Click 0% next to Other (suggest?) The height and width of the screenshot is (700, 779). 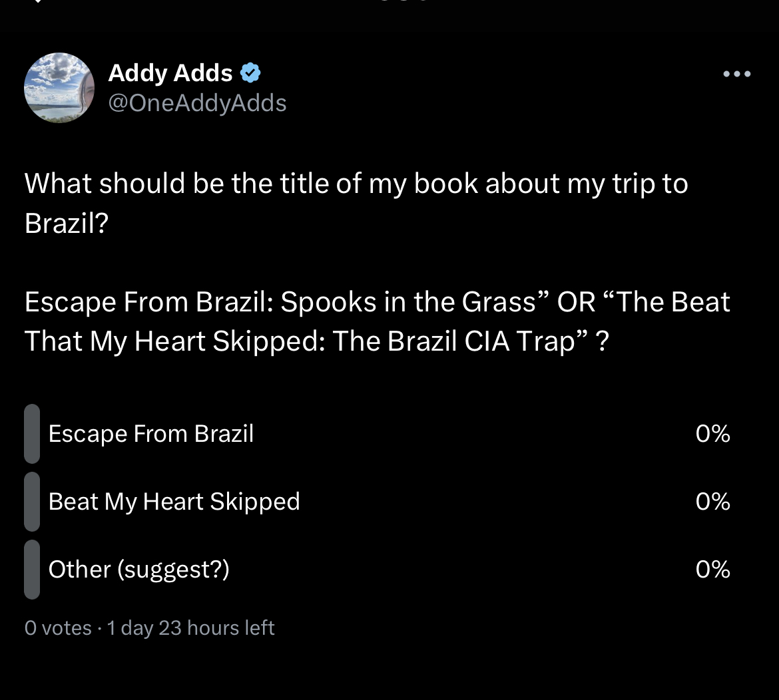713,570
